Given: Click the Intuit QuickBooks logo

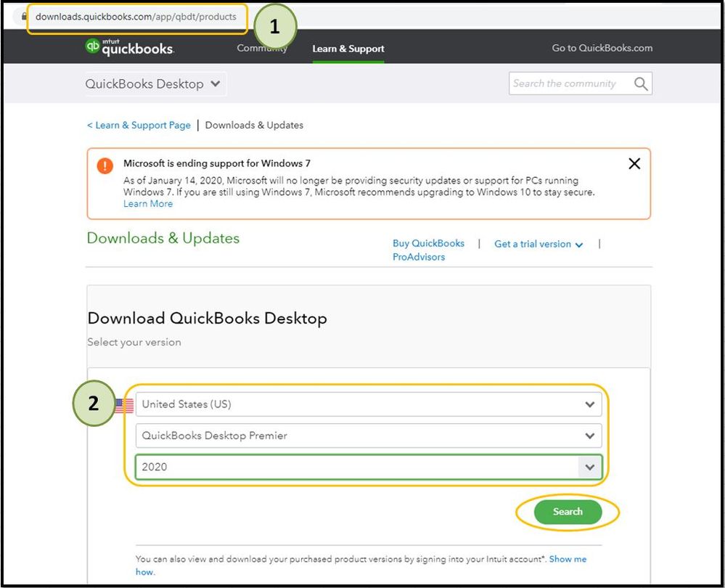Looking at the screenshot, I should [x=129, y=47].
